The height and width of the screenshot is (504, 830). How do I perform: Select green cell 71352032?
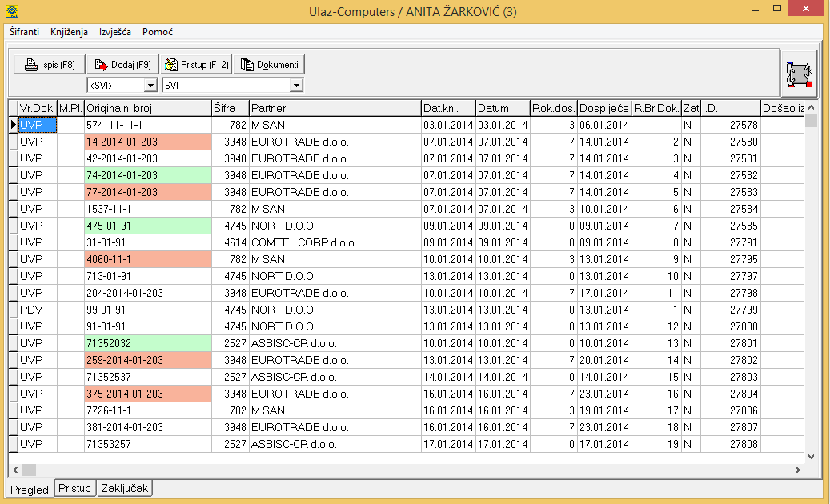pos(148,343)
